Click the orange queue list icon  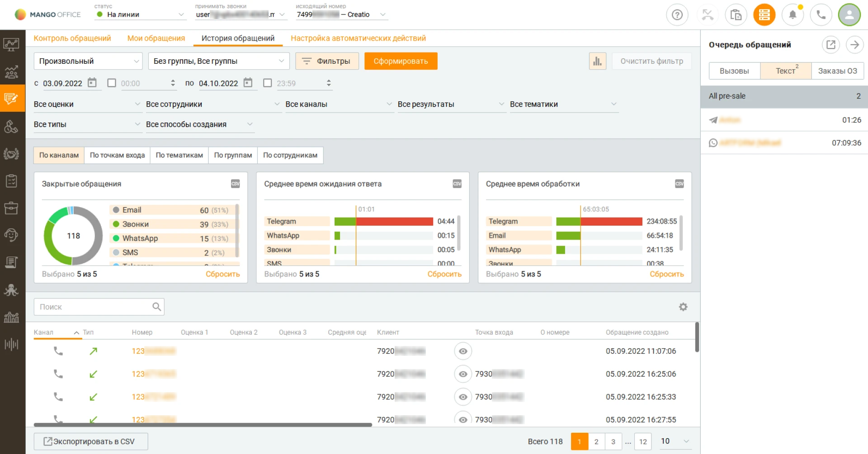click(764, 15)
